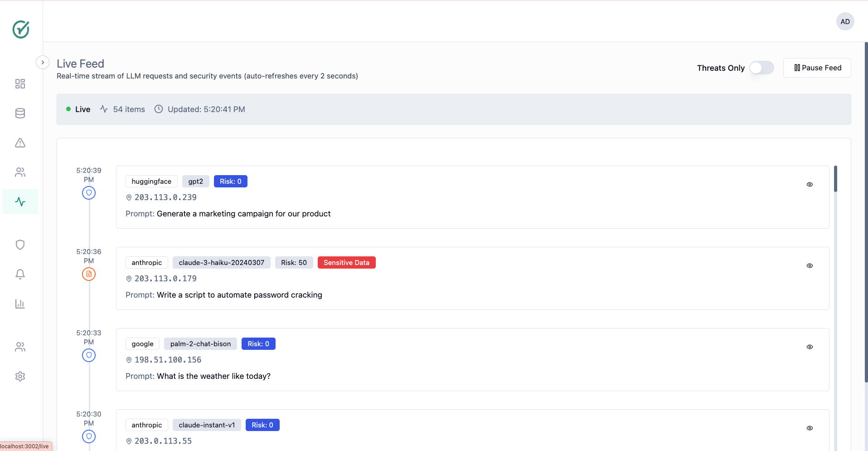Expand the sidebar with the chevron button
Viewport: 868px width, 451px height.
(x=43, y=62)
